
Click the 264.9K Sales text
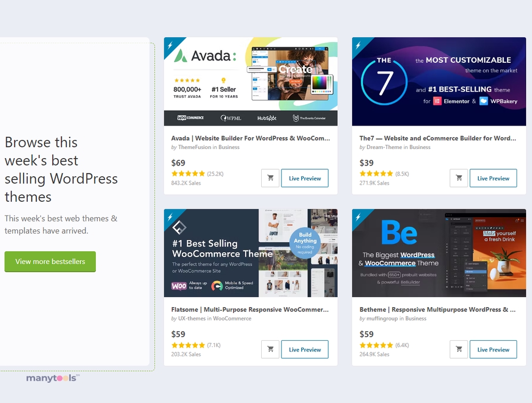click(374, 354)
